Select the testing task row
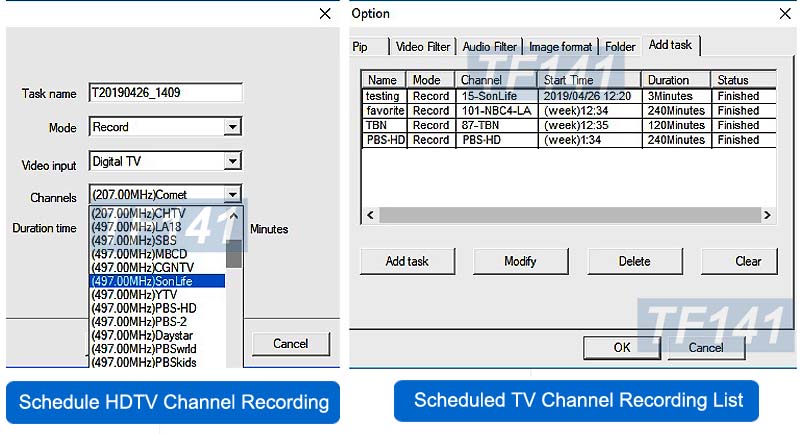Viewport: 800px width, 434px height. click(x=569, y=96)
